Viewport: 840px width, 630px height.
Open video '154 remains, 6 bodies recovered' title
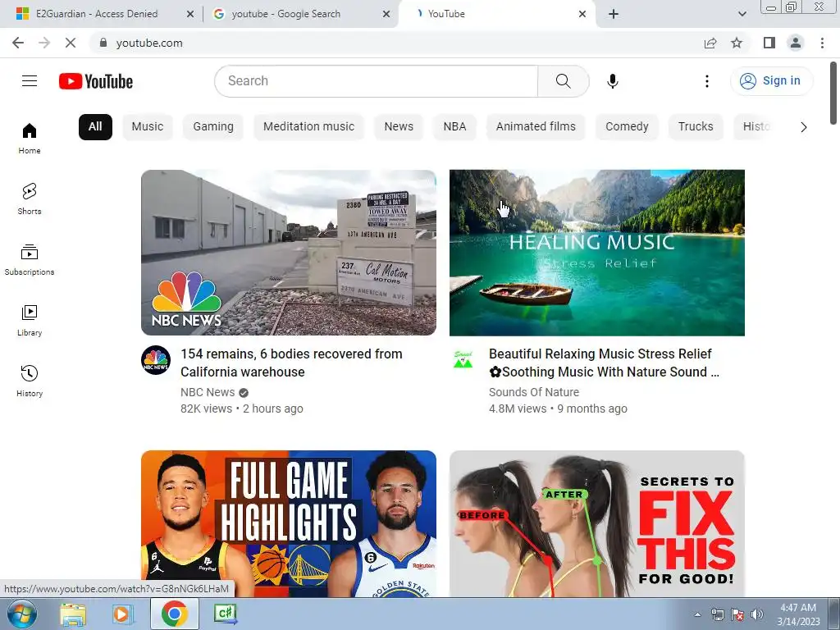click(291, 363)
